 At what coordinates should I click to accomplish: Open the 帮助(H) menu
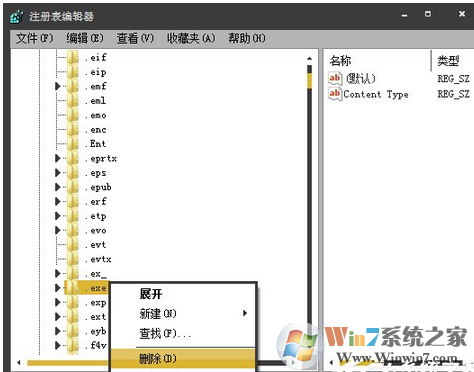coord(247,38)
